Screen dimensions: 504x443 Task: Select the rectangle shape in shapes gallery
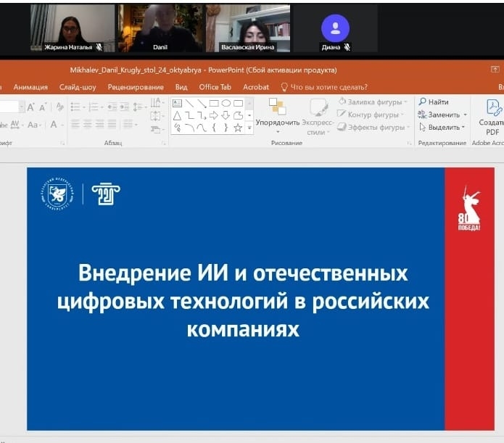[x=213, y=103]
